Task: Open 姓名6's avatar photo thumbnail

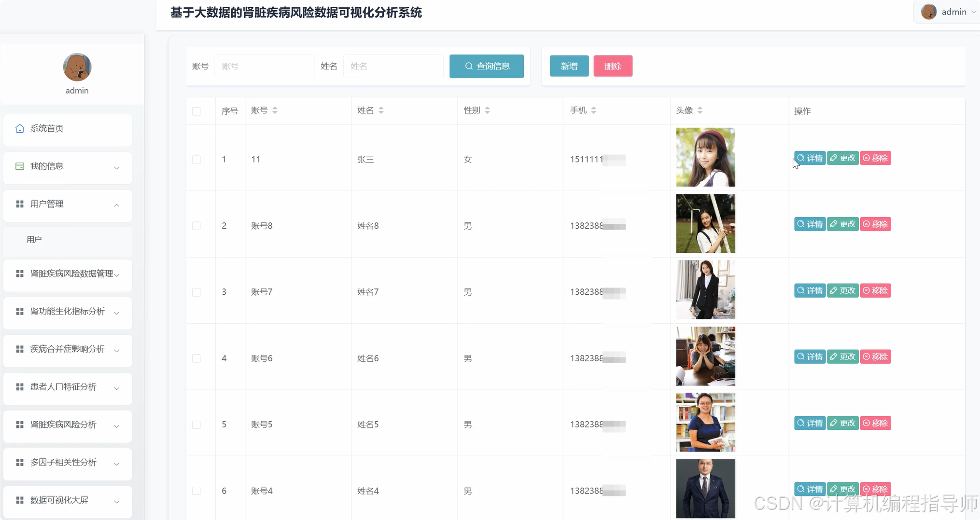Action: point(705,356)
